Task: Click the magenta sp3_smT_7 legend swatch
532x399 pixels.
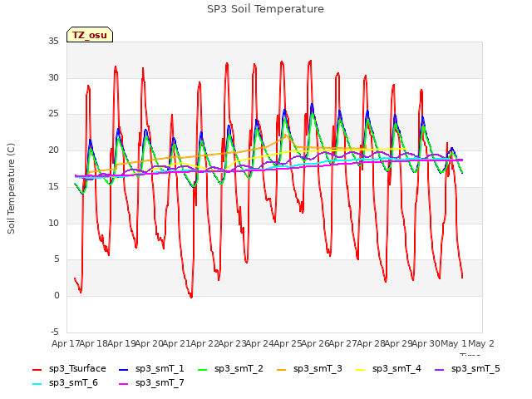Action: [x=124, y=384]
